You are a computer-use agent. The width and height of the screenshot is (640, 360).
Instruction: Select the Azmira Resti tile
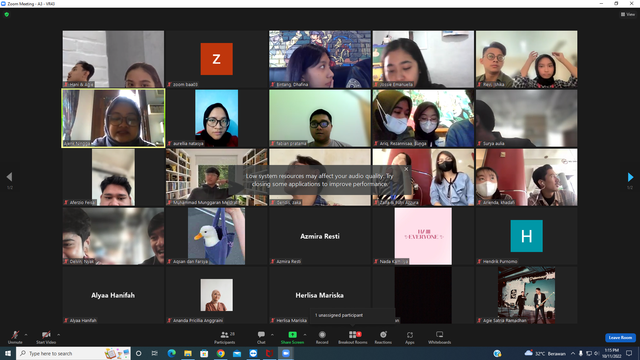tap(320, 236)
